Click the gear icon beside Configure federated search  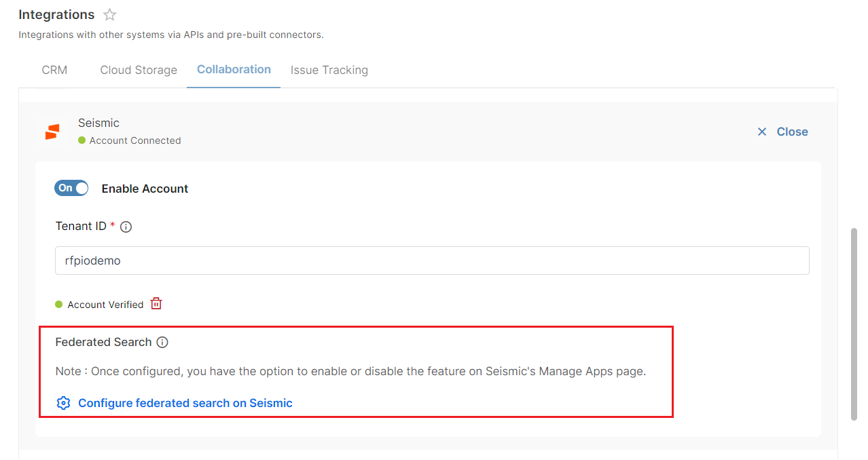[x=63, y=403]
